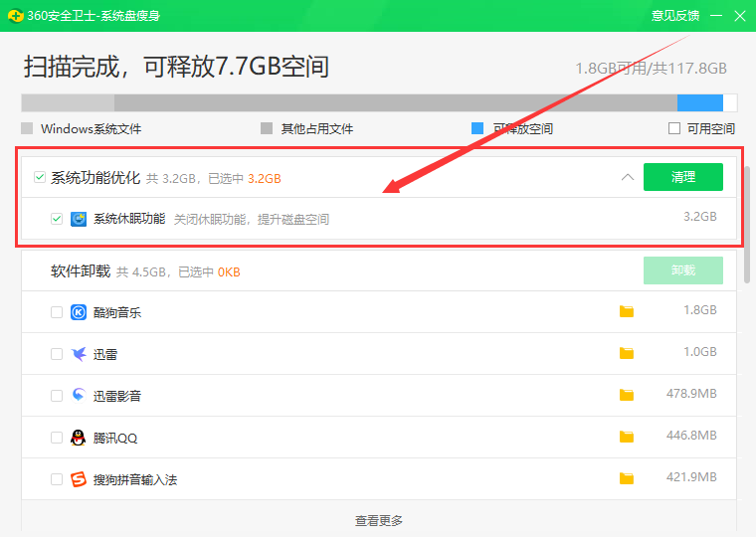Click the 酷狗音乐 name label
756x537 pixels.
(117, 313)
